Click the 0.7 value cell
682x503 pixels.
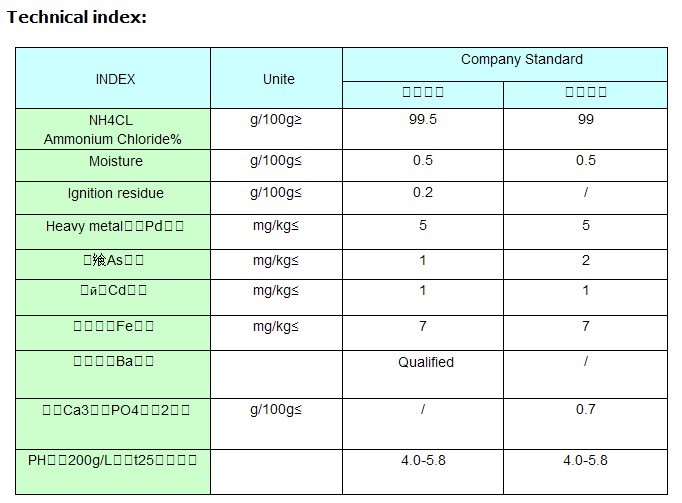[586, 410]
